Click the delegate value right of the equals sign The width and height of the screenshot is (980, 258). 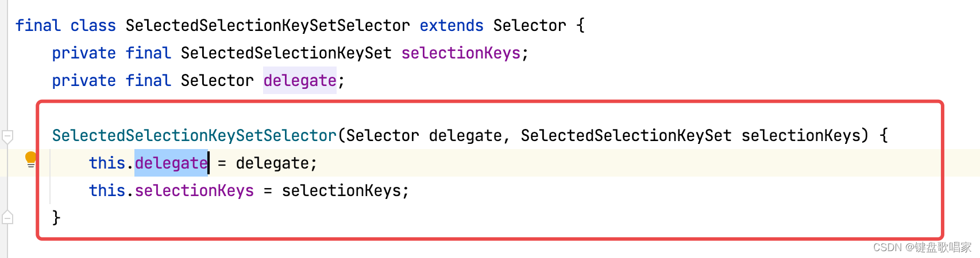[x=272, y=163]
